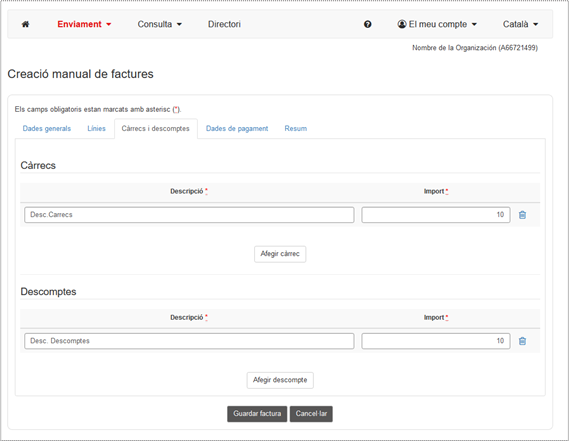Screen dimensions: 569x441
Task: Select the Càrrecs i descomptes tab
Action: pos(156,128)
